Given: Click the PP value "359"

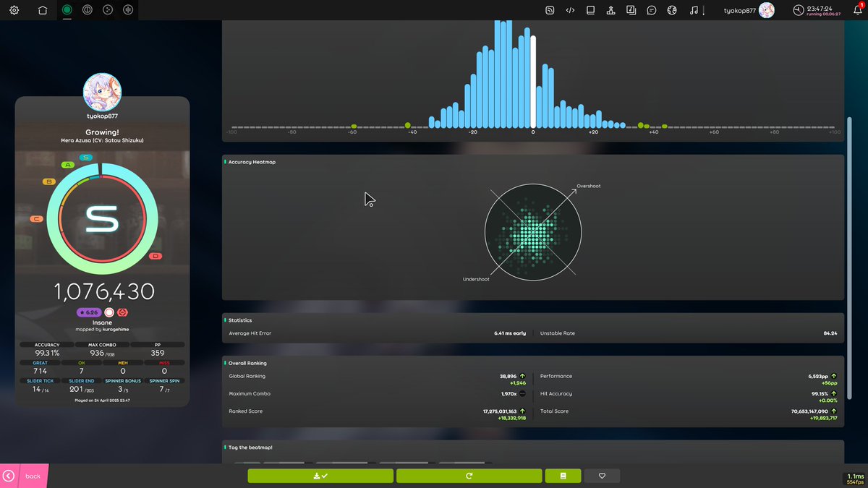Looking at the screenshot, I should click(158, 353).
